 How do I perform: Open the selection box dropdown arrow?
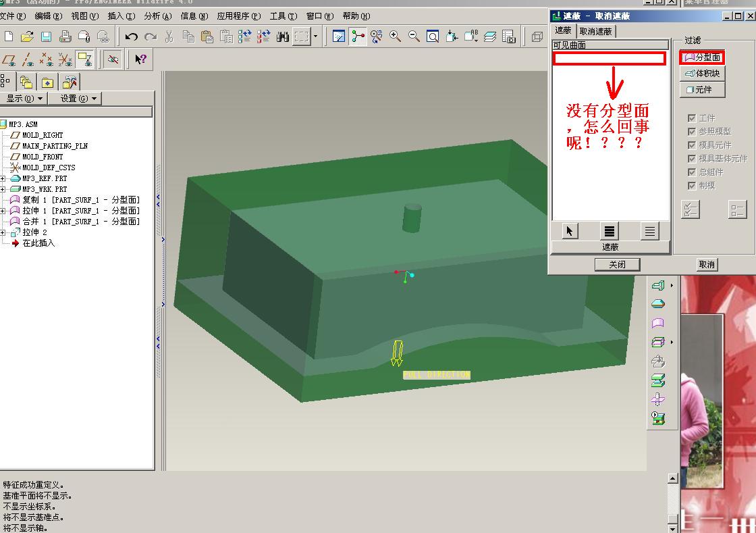(315, 36)
